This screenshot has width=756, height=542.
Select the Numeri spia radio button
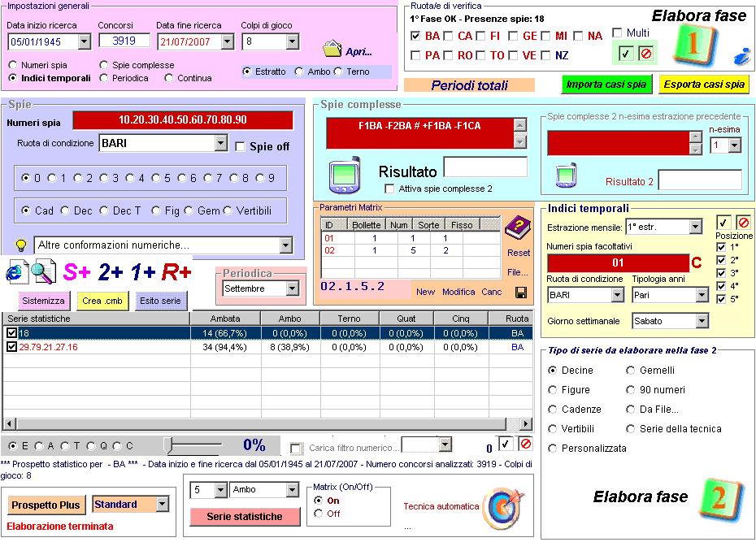point(13,65)
